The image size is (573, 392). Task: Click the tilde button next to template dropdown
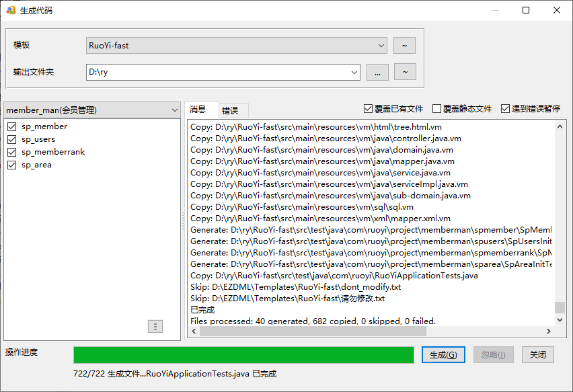pyautogui.click(x=404, y=46)
